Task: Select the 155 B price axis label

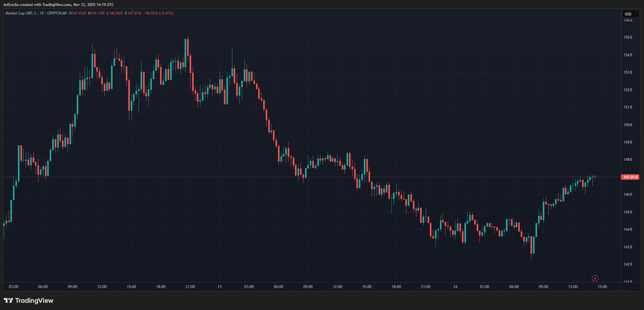Action: pos(628,37)
